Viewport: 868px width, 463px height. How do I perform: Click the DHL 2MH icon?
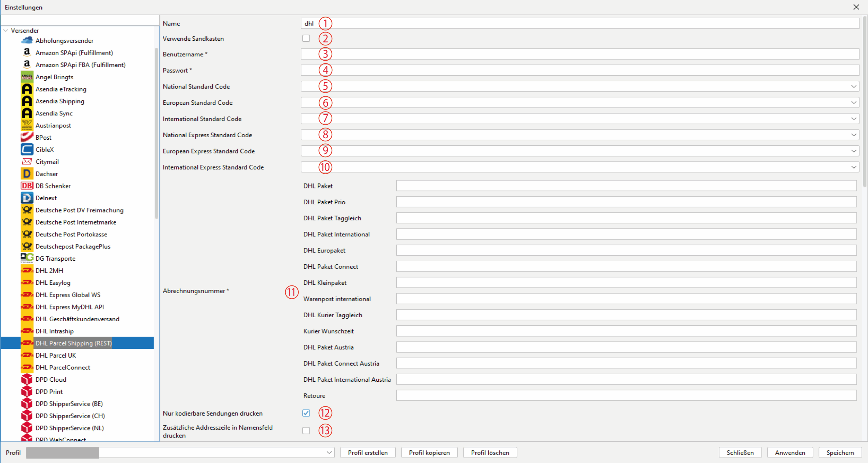coord(27,270)
